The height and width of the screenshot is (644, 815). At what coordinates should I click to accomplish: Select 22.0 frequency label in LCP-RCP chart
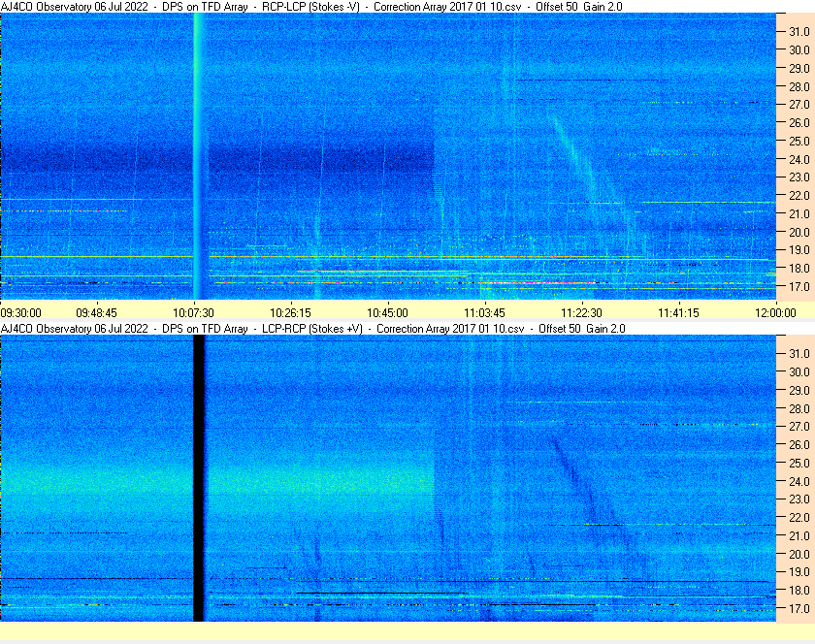(799, 517)
